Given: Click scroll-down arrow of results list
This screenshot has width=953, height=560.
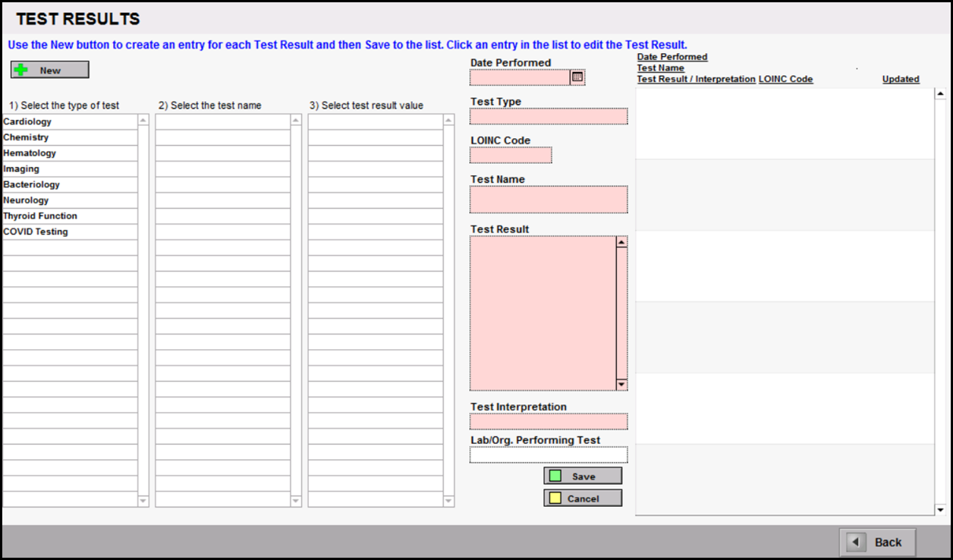Looking at the screenshot, I should tap(941, 509).
